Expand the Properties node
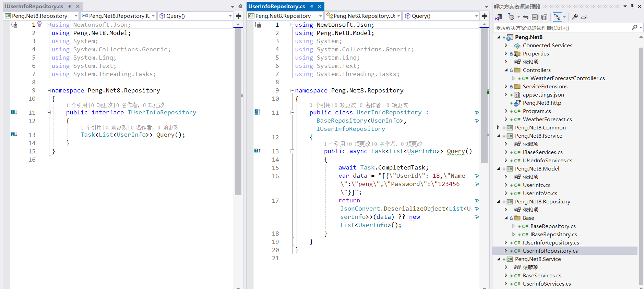The width and height of the screenshot is (644, 289). 506,53
